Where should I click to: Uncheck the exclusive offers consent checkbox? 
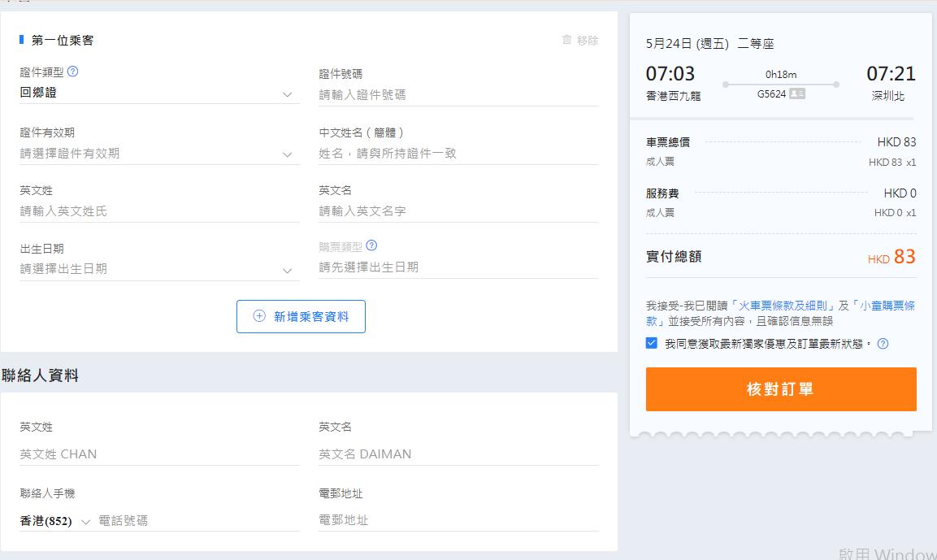point(651,343)
